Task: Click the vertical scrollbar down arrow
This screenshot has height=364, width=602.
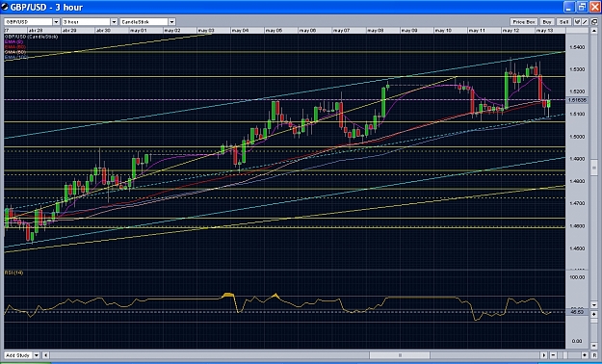Action: pos(594,305)
